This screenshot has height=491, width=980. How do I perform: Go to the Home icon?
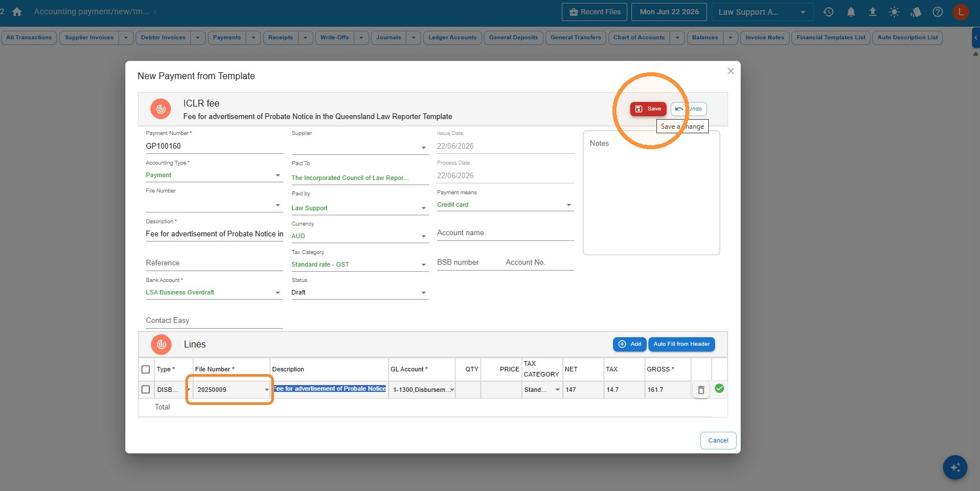point(17,12)
